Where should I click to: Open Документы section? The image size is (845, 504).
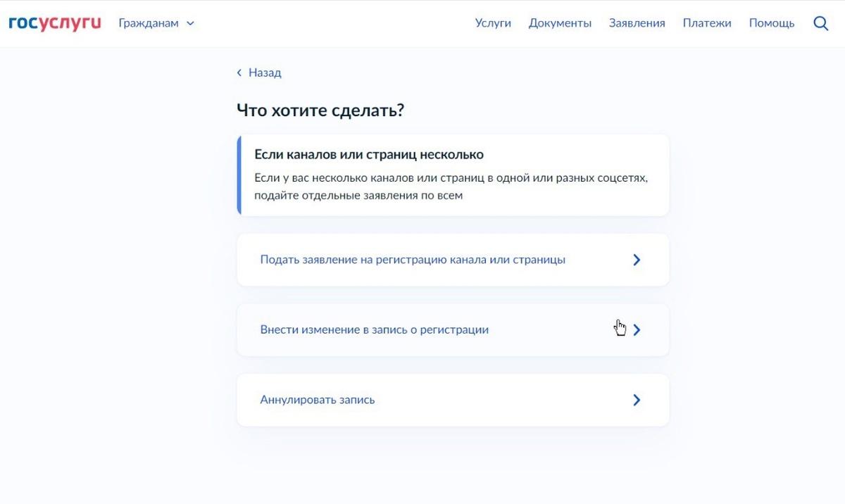click(560, 23)
